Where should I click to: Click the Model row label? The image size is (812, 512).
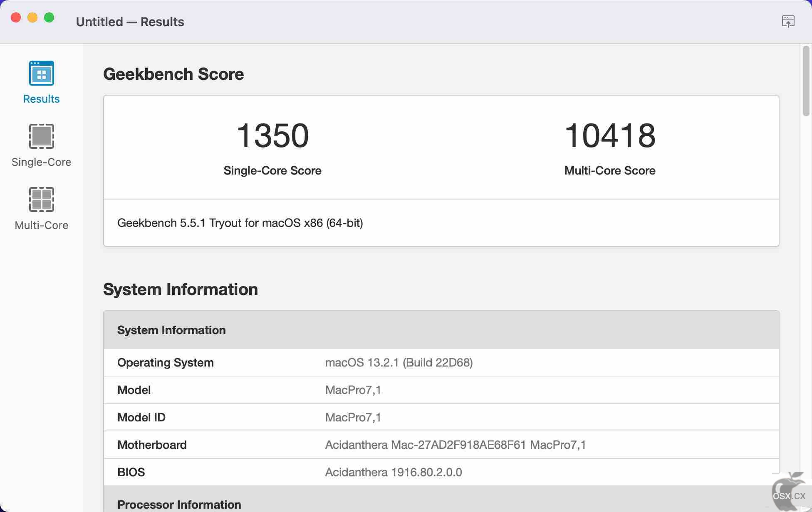[134, 390]
